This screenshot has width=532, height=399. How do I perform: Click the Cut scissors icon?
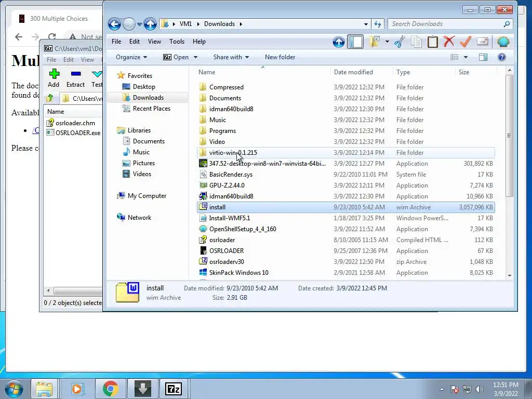point(400,42)
